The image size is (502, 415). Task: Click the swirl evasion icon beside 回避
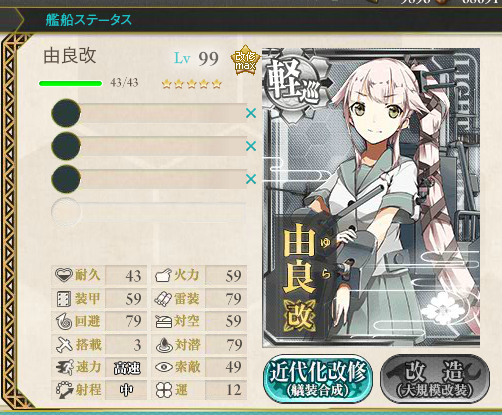[x=64, y=322]
